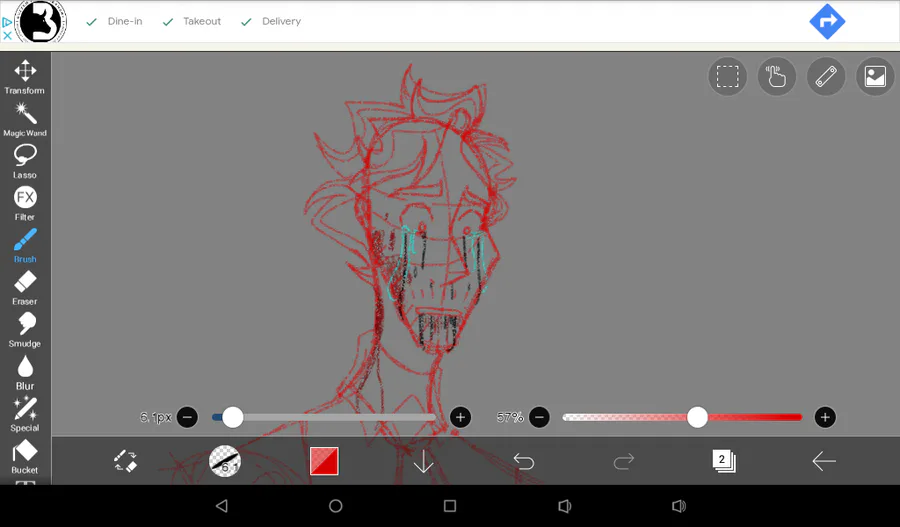Select the Special pen tool
Image resolution: width=900 pixels, height=527 pixels.
(x=25, y=414)
